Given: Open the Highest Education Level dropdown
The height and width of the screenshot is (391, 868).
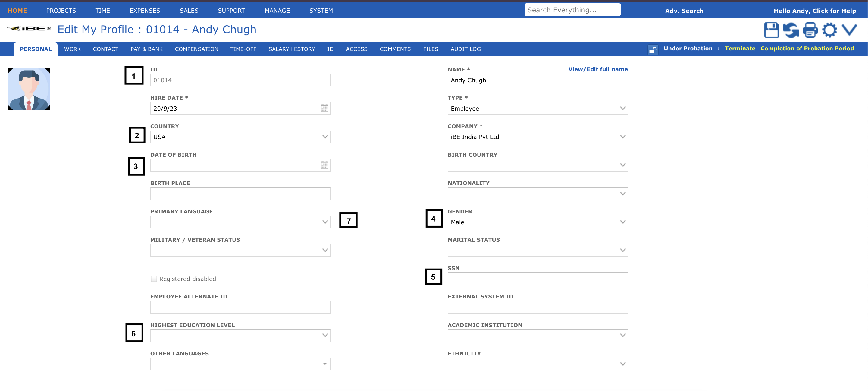Looking at the screenshot, I should (240, 336).
